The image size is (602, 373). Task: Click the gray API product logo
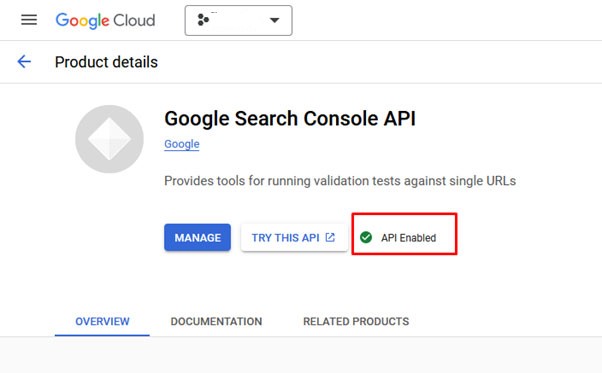point(109,139)
